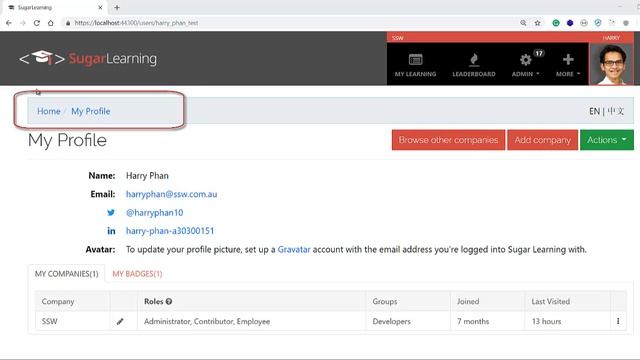Screen dimensions: 640x360
Task: Click Browse other companies button
Action: [448, 140]
